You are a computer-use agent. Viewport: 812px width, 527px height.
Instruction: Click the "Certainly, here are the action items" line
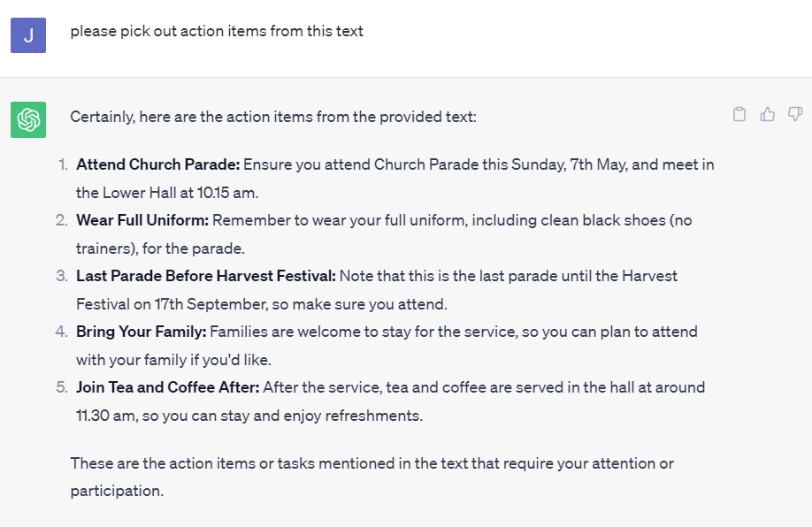(273, 117)
